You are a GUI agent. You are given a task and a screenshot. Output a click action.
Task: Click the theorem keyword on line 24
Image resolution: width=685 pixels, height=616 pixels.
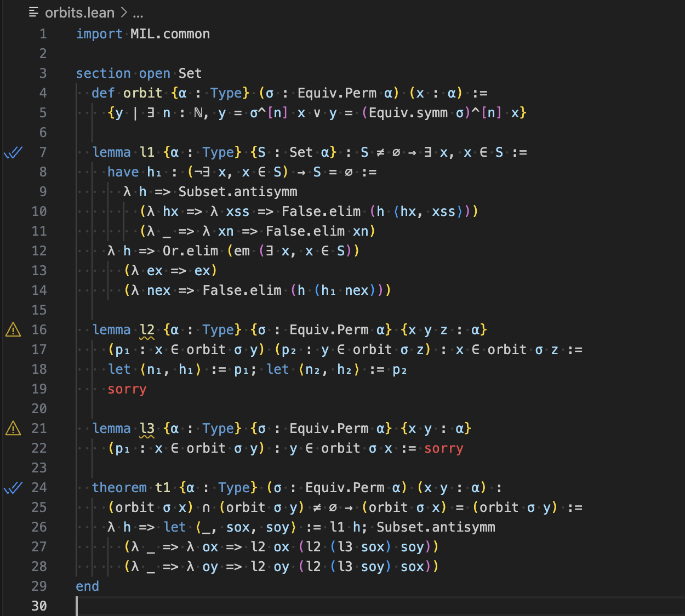coord(119,488)
